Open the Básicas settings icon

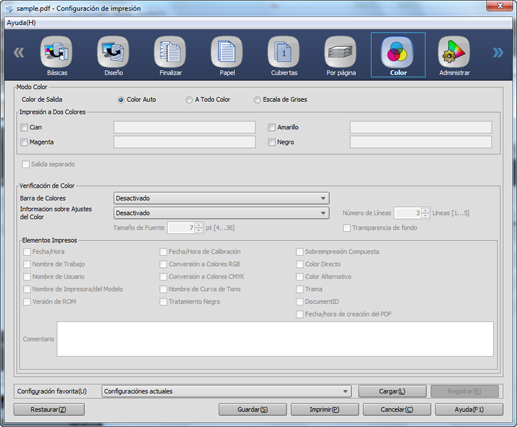pos(56,52)
